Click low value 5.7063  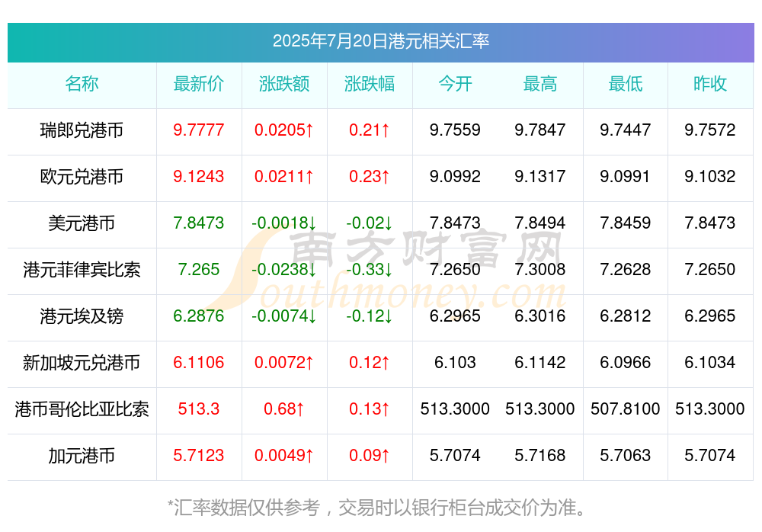(x=626, y=456)
